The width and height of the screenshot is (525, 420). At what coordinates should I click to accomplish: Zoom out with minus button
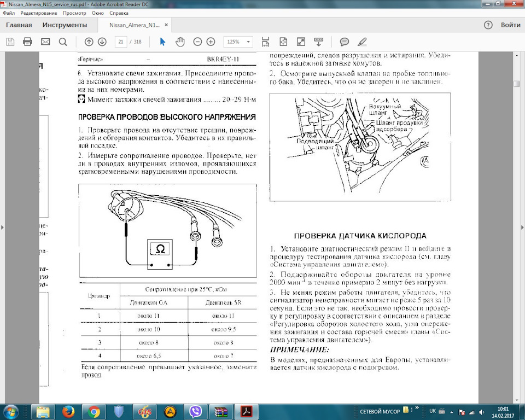pos(197,42)
